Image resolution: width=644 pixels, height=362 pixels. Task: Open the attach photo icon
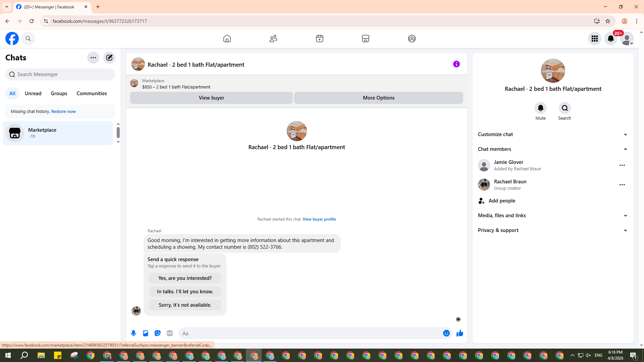[146, 333]
